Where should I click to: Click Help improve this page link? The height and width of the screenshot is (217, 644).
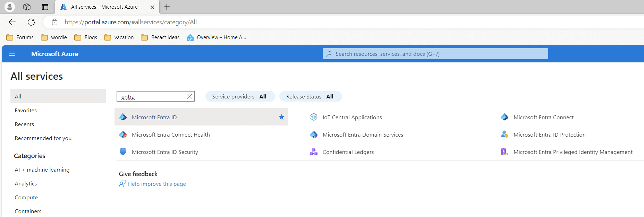157,184
